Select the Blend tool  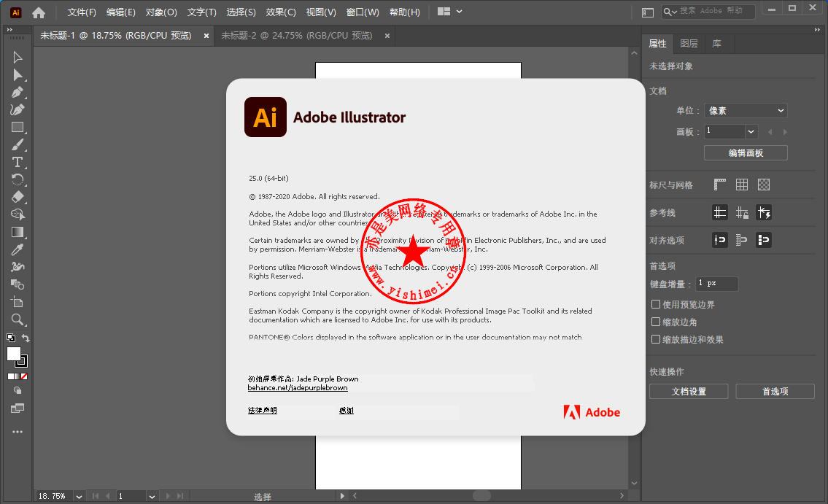pos(18,284)
